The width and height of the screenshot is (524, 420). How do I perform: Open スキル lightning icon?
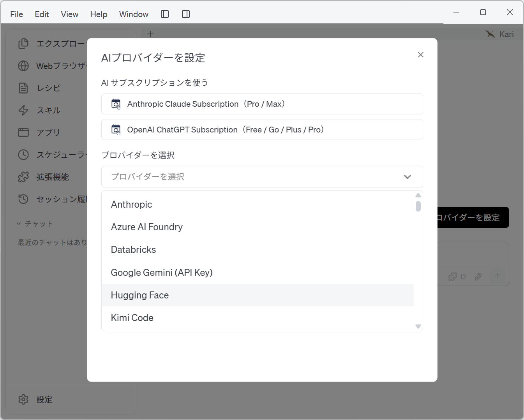[x=23, y=110]
